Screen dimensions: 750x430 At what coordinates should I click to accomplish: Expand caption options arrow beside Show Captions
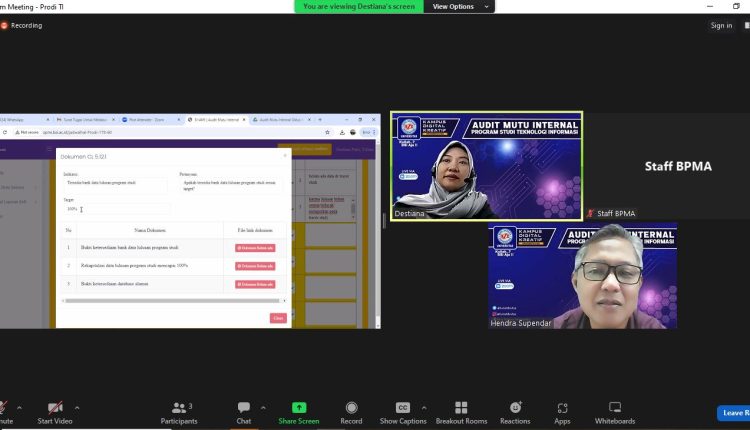[x=424, y=408]
